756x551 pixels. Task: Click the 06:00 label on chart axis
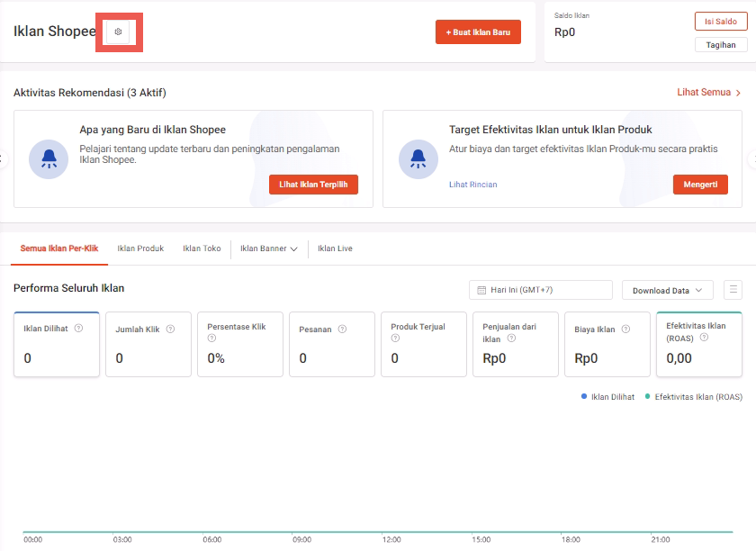[211, 539]
